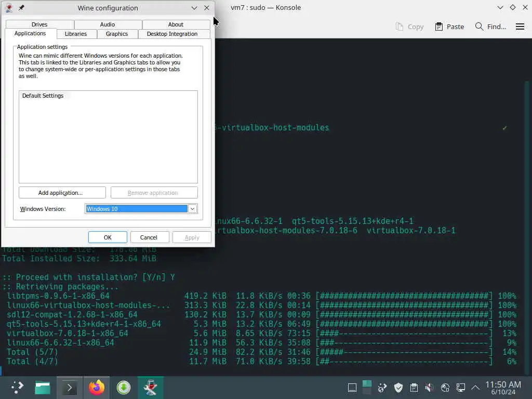Launch Firefox from the taskbar
Viewport: 532px width, 399px height.
point(97,388)
